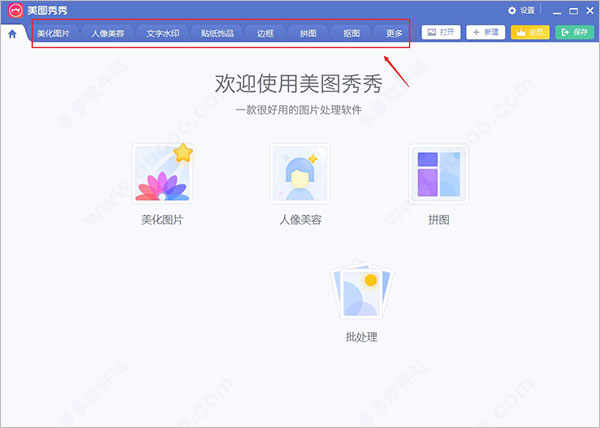Go to the 边框 tab
Image resolution: width=600 pixels, height=428 pixels.
(265, 33)
